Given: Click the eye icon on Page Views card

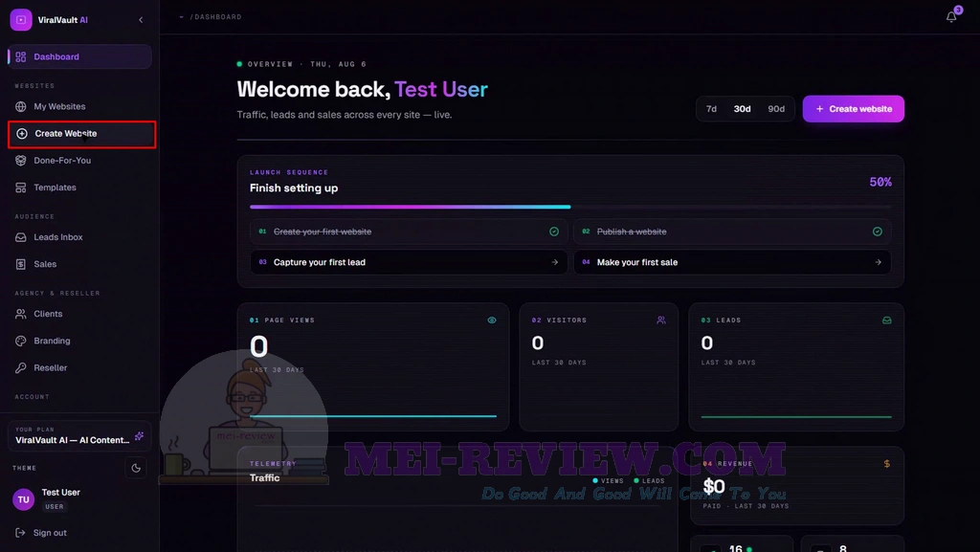Looking at the screenshot, I should coord(492,320).
